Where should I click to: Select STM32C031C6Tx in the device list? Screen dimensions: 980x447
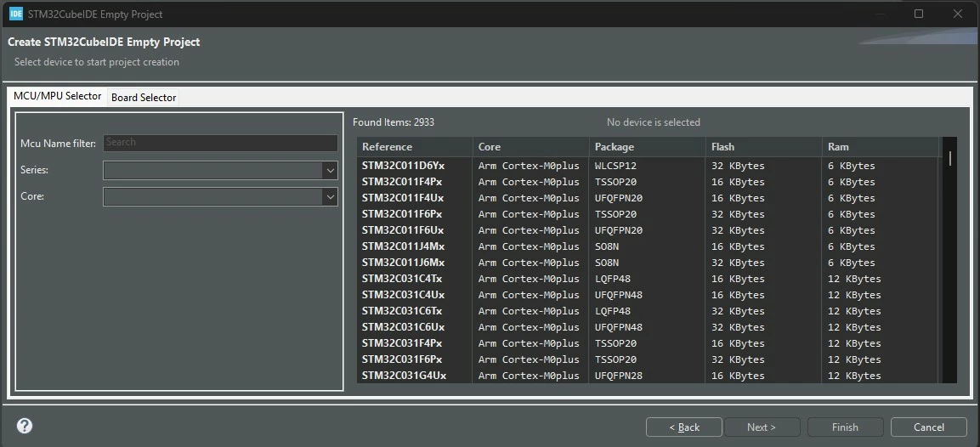(x=648, y=311)
